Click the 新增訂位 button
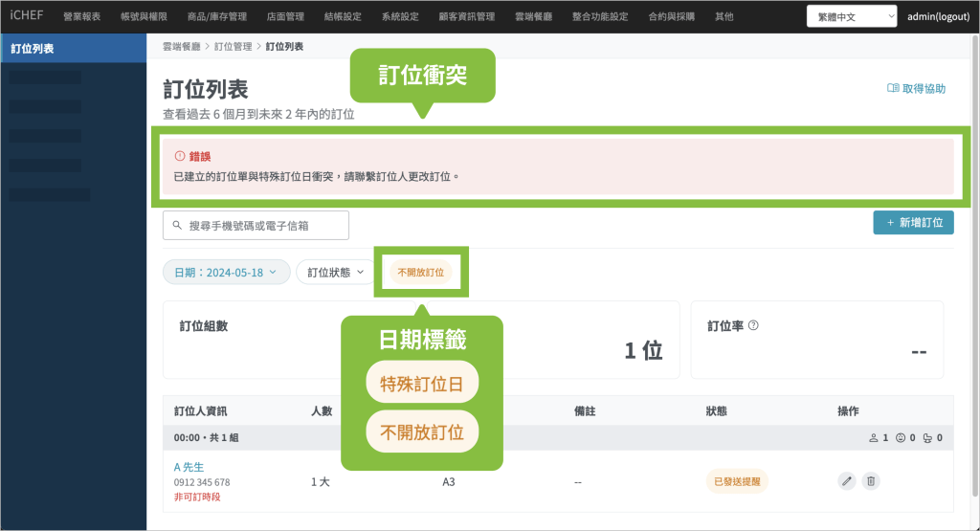This screenshot has width=980, height=531. pos(913,223)
